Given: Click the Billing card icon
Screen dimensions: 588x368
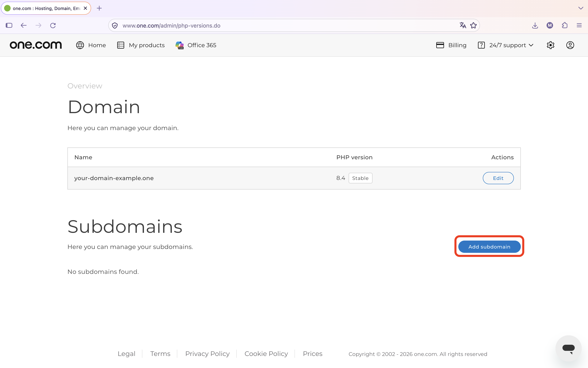Looking at the screenshot, I should click(x=440, y=45).
